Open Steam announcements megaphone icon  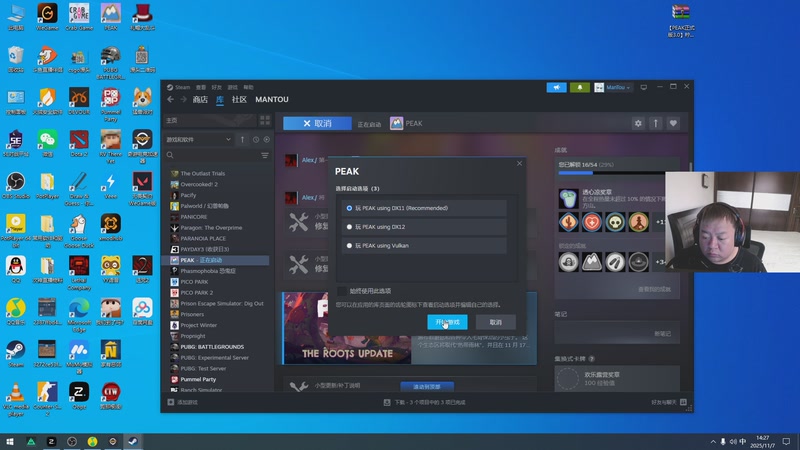click(x=557, y=87)
